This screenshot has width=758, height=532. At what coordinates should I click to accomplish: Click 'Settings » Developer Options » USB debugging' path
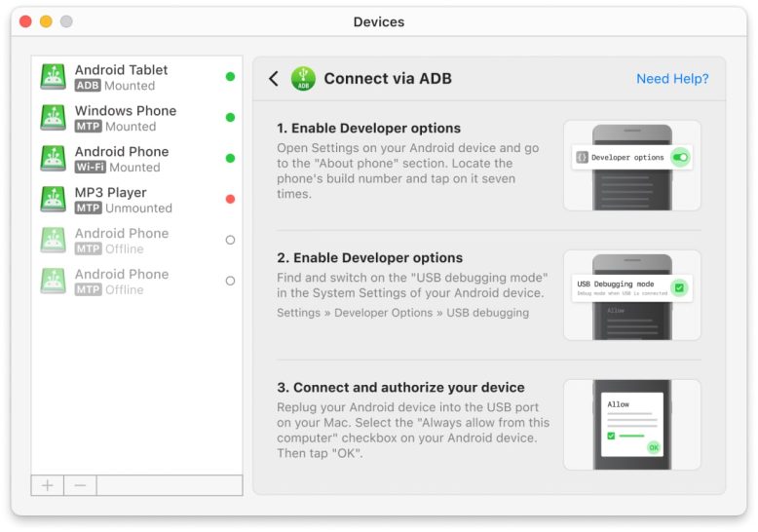click(402, 313)
